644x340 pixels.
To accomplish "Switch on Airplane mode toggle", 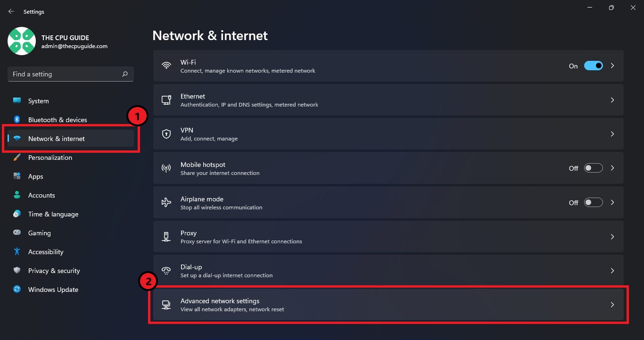I will pyautogui.click(x=593, y=203).
